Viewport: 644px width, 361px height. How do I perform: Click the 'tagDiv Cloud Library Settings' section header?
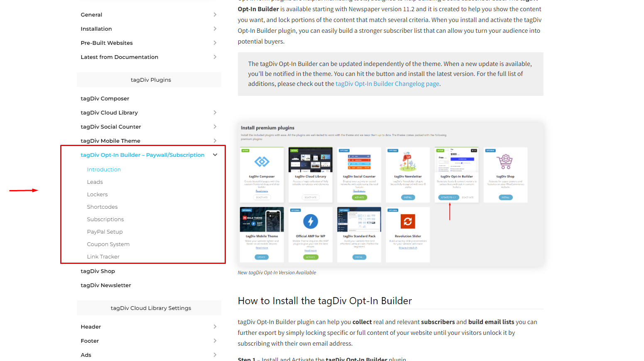click(149, 308)
